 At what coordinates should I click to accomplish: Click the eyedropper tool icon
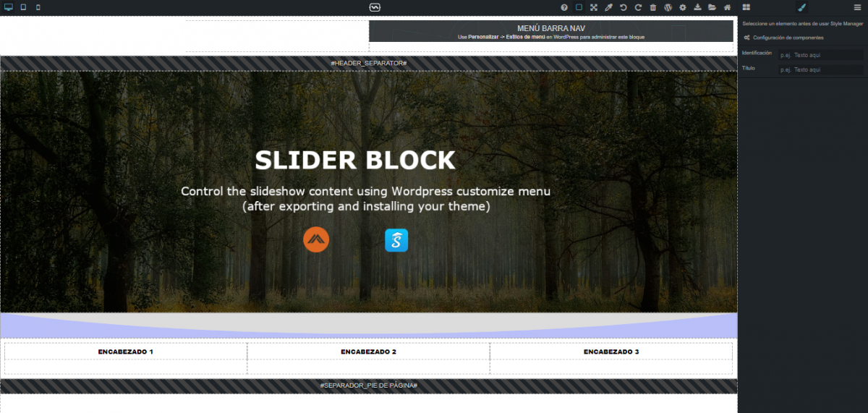[608, 7]
